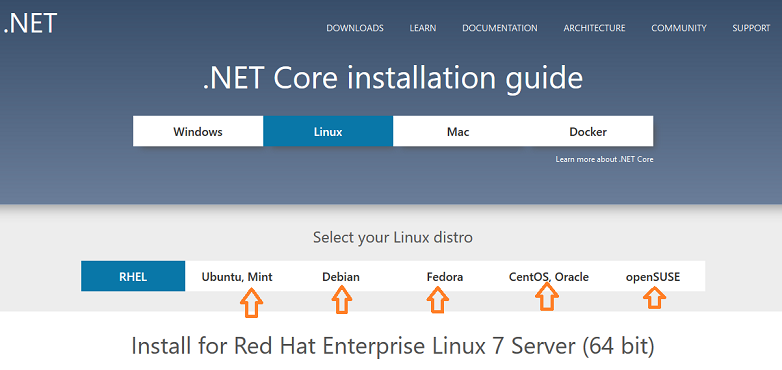Open the Support link in header

click(x=751, y=28)
